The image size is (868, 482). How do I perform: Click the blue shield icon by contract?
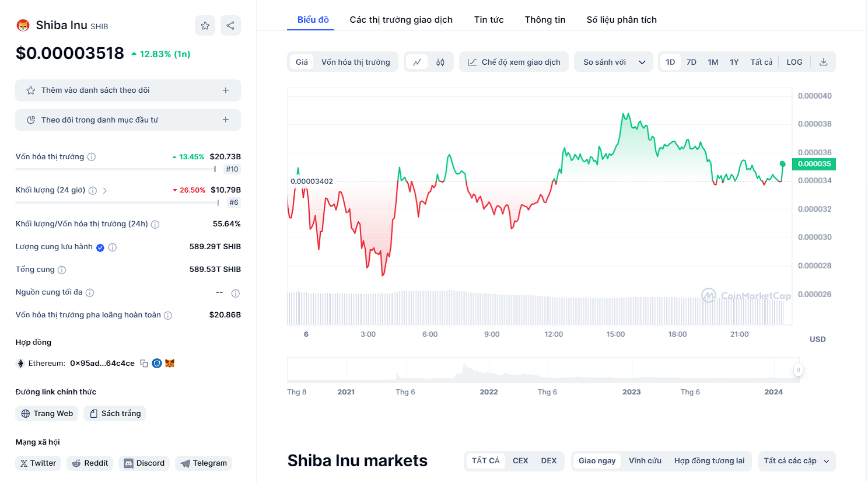(x=157, y=364)
